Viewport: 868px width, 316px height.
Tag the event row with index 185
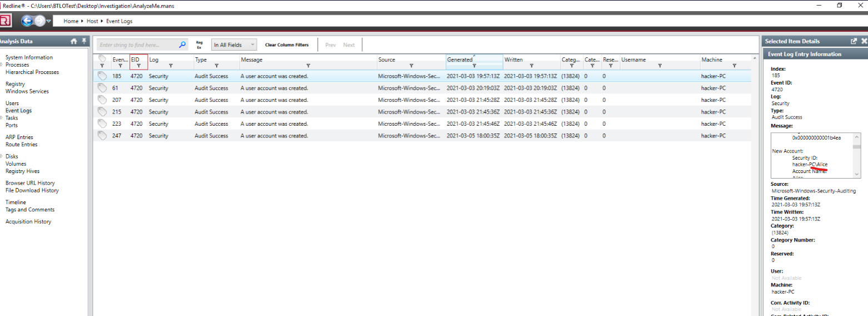pos(102,76)
